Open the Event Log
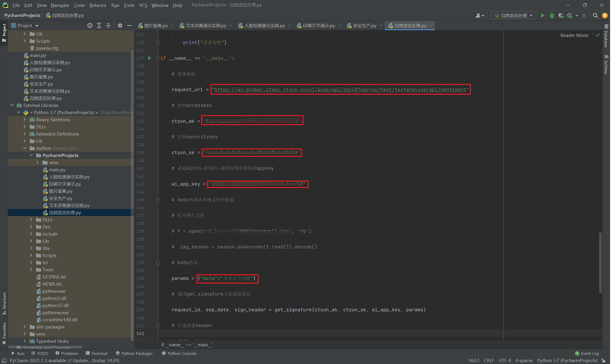Viewport: 611px width, 364px height. point(587,353)
